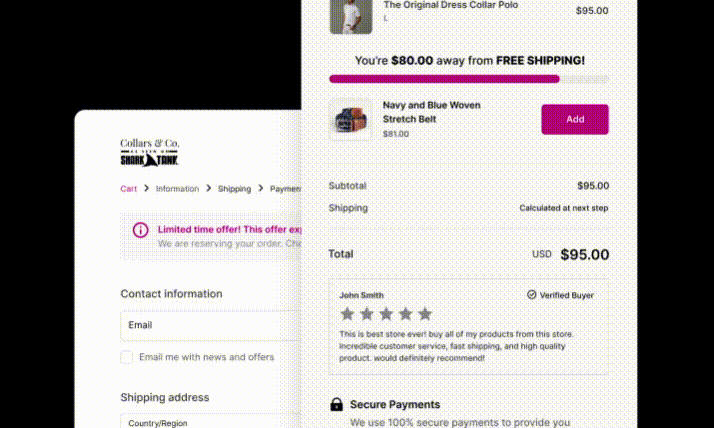
Task: Click the third review star
Action: click(386, 314)
